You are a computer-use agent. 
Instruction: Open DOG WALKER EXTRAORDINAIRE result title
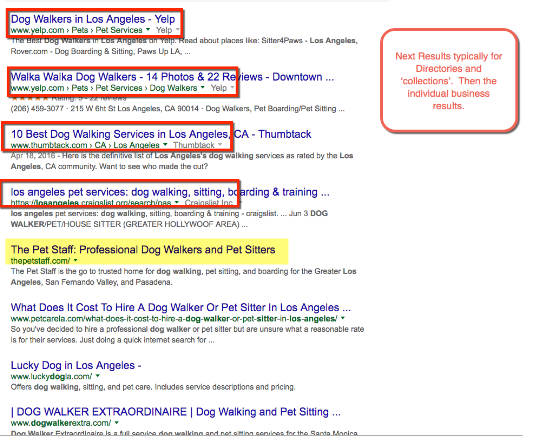pos(176,412)
